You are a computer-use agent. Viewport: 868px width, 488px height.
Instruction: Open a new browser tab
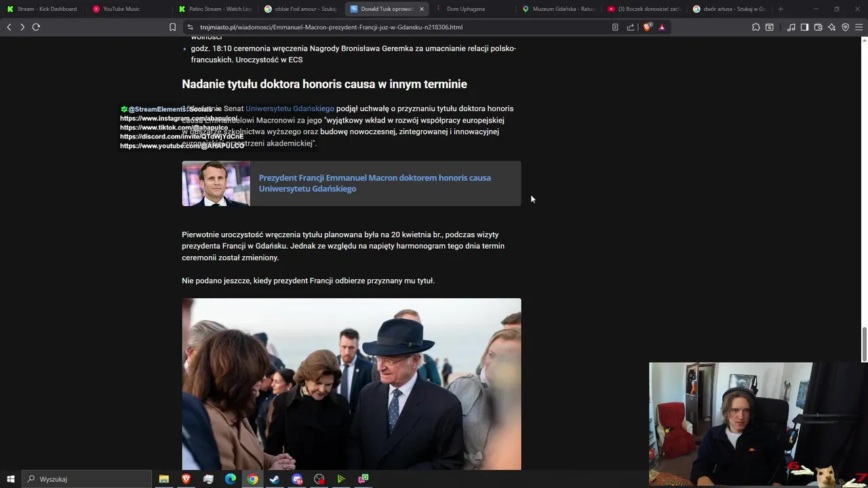[781, 9]
